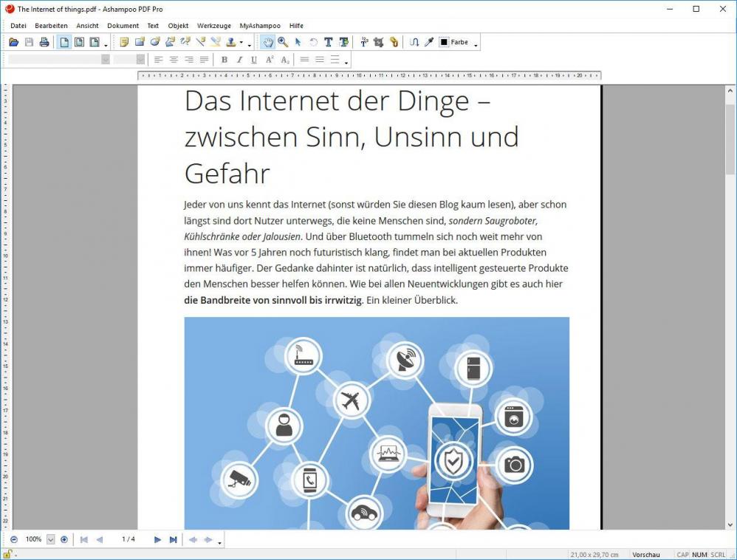Open the stamp tool dropdown arrow
This screenshot has height=560, width=737.
(241, 44)
